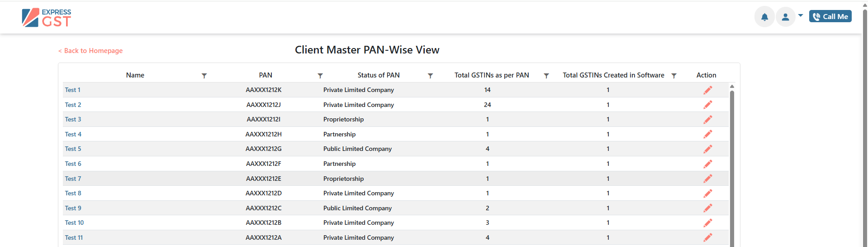Filter Total GSTINs Created in Software
This screenshot has height=247, width=868.
674,76
